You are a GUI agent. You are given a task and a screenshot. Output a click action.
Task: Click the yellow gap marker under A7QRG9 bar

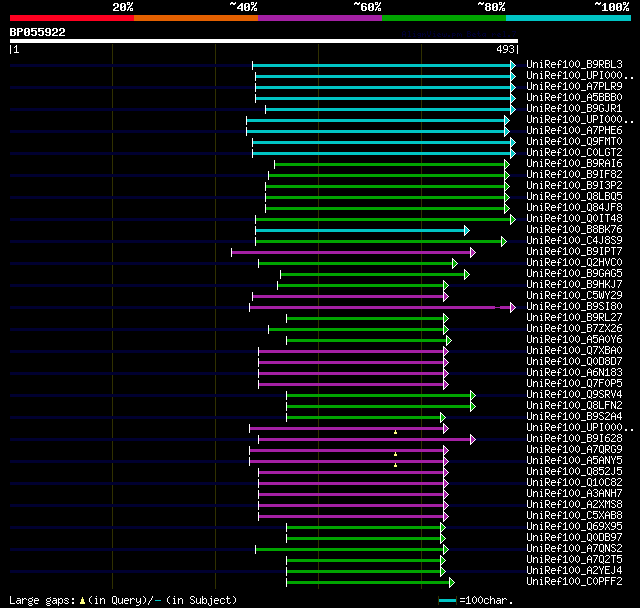(396, 454)
